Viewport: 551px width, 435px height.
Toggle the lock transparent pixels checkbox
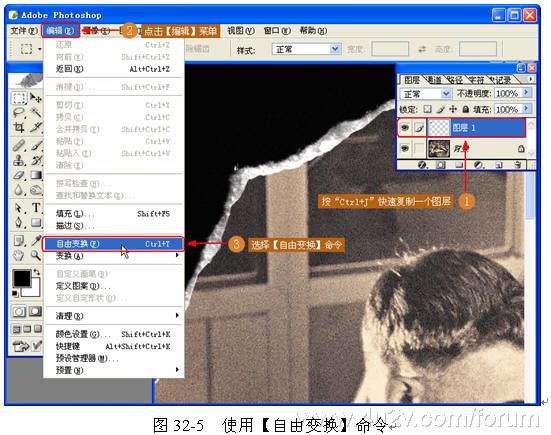(427, 109)
